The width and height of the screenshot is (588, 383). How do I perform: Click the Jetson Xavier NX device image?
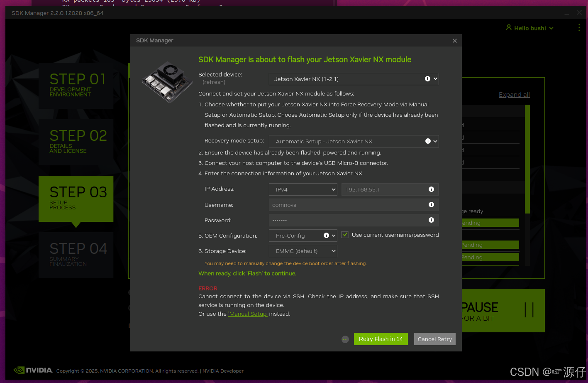click(x=168, y=82)
